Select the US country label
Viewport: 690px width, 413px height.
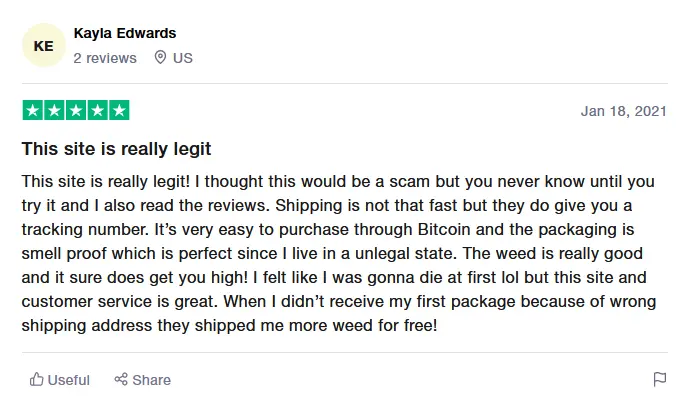[x=183, y=58]
